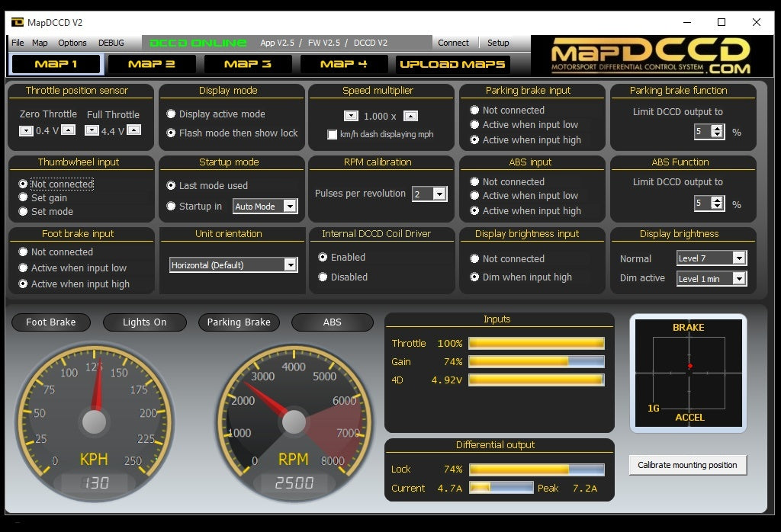Click the MapDCCD.com logo banner
The width and height of the screenshot is (781, 532).
tap(651, 56)
